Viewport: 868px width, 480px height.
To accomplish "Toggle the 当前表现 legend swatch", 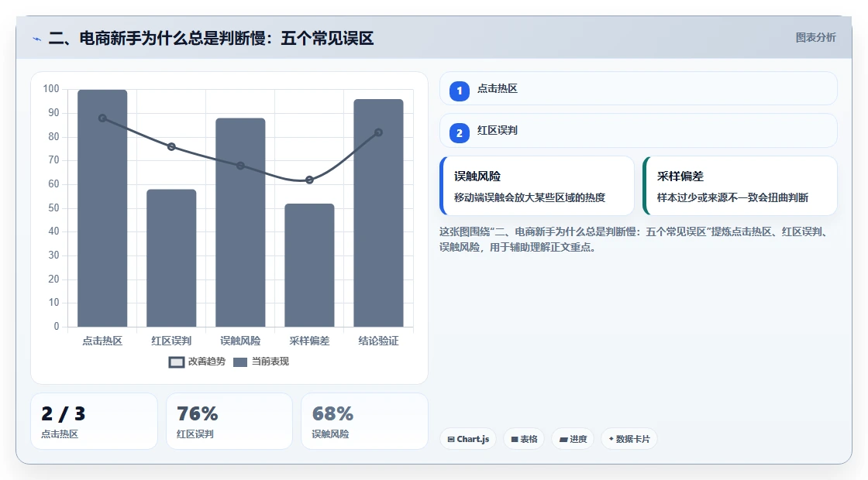I will pos(239,362).
